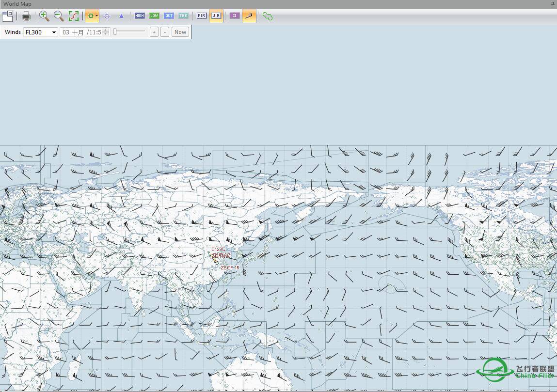
Task: Open the airport display options dropdown
Action: (96, 16)
